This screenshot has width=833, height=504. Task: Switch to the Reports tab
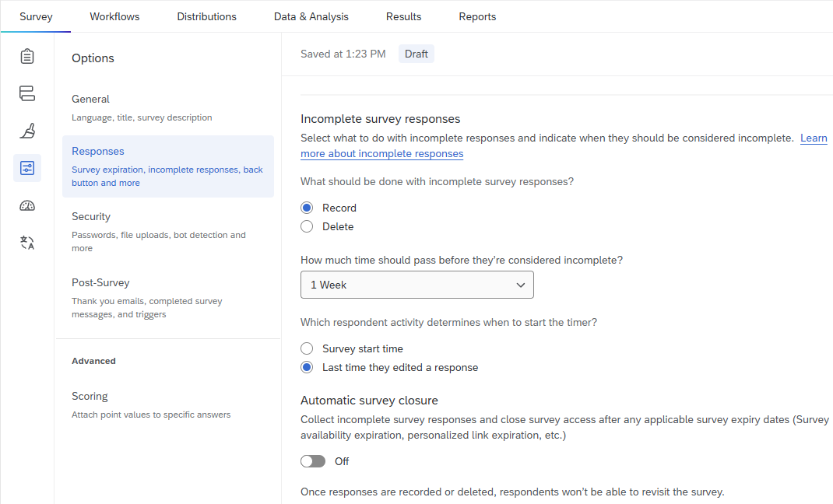(477, 16)
